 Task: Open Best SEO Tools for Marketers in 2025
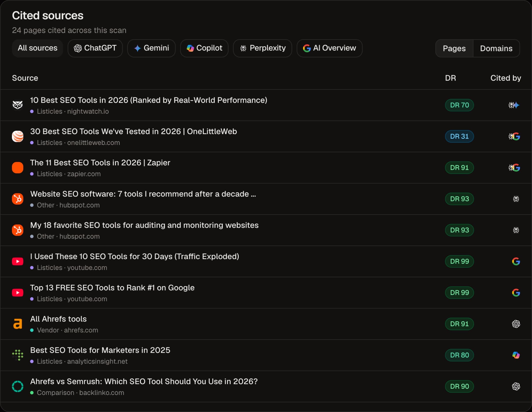tap(100, 350)
